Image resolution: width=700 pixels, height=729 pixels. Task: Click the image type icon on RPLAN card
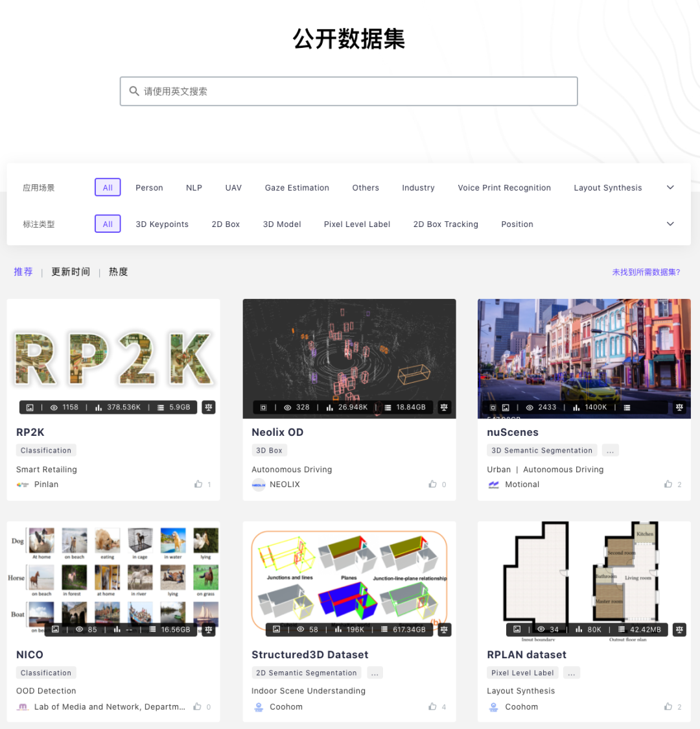[x=517, y=629]
